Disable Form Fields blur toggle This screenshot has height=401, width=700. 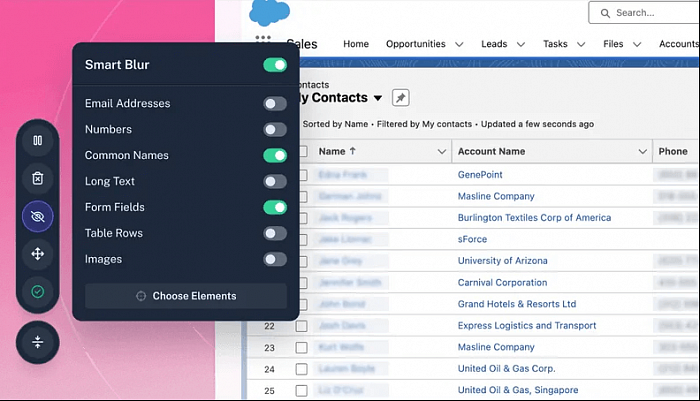[275, 207]
